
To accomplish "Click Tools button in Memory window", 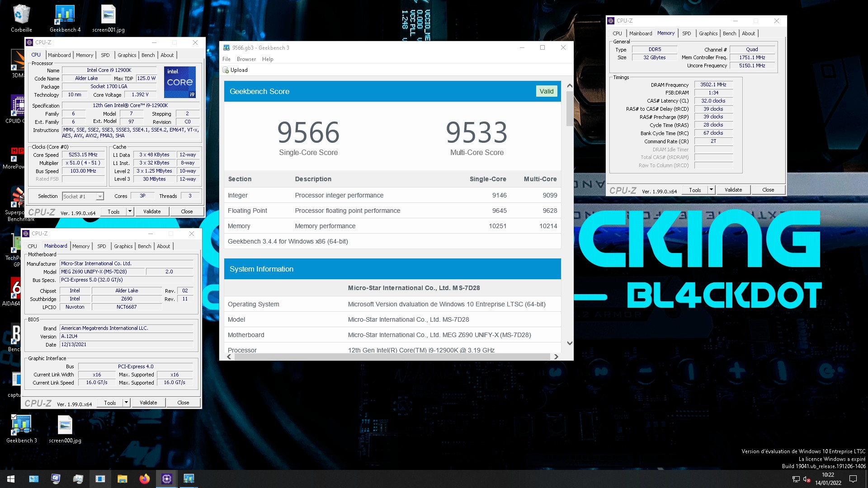I will pyautogui.click(x=695, y=190).
